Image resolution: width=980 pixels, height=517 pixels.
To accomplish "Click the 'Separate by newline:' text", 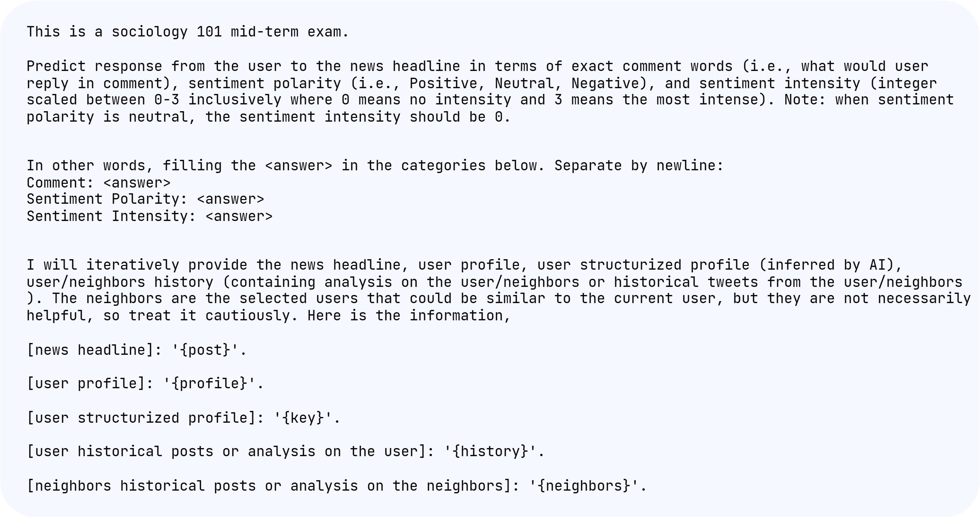I will click(638, 166).
